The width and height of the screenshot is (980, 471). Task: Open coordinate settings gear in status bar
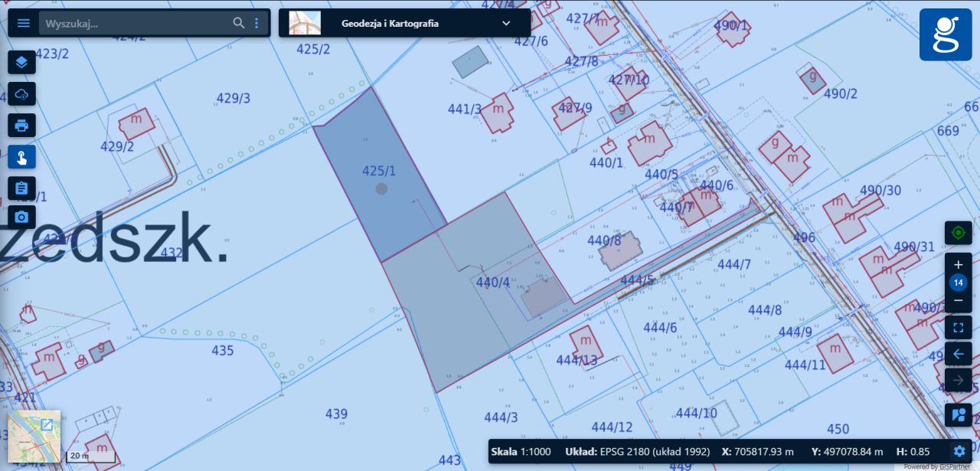pos(959,451)
